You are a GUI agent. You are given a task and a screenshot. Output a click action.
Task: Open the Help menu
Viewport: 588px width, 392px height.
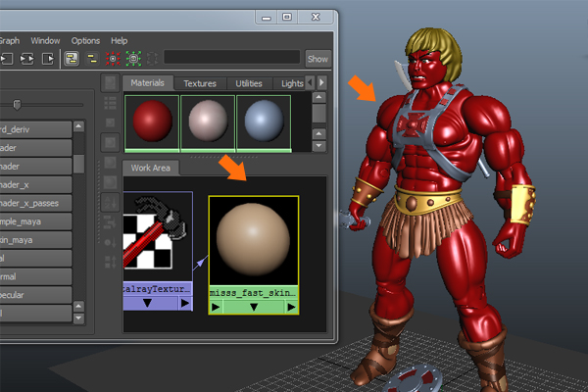(120, 40)
